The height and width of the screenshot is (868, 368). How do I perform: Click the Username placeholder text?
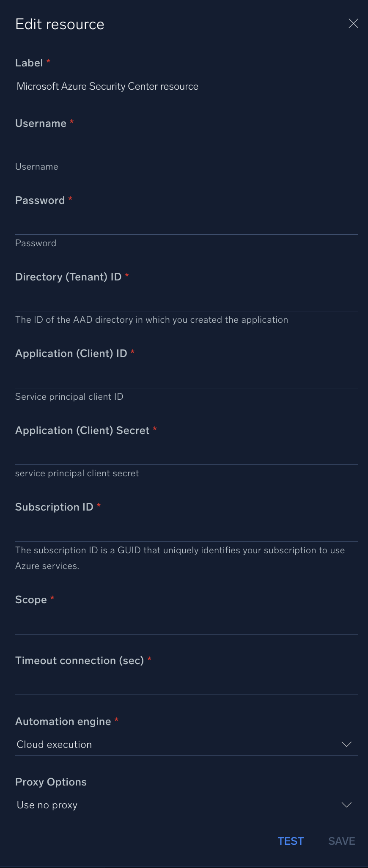tap(36, 166)
